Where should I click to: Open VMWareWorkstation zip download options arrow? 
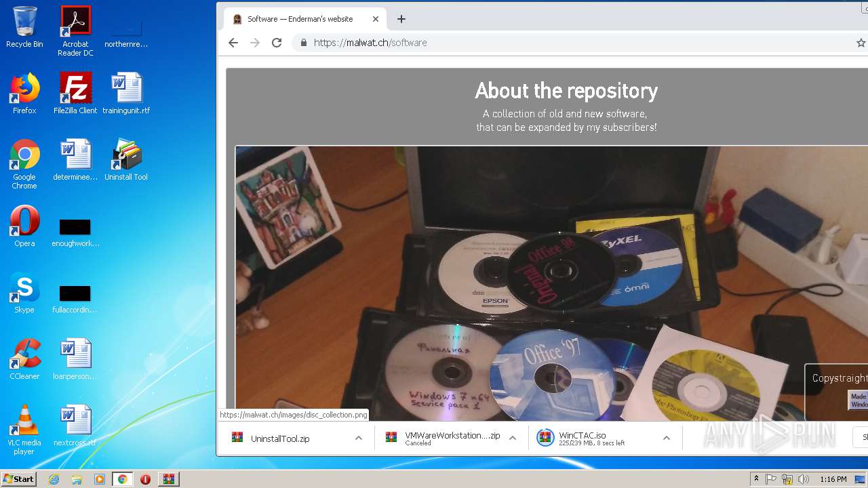click(512, 438)
